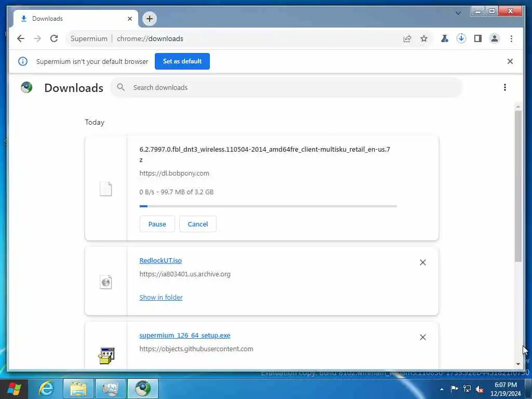Open the Windows Start button
The width and height of the screenshot is (532, 399).
coord(14,389)
